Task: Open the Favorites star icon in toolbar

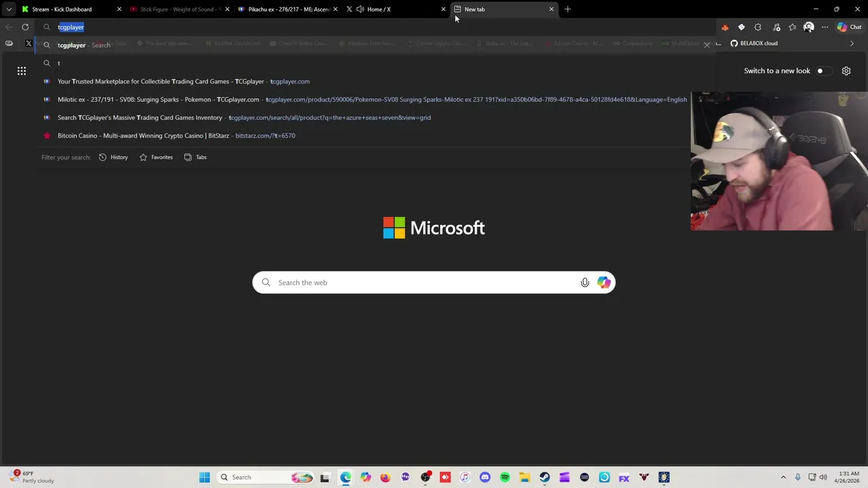Action: [792, 27]
